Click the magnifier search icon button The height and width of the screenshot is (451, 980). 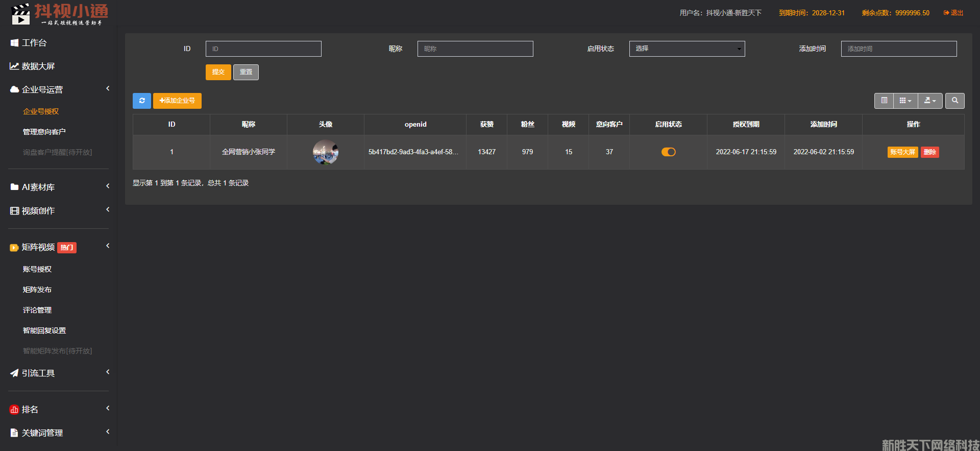[x=954, y=101]
